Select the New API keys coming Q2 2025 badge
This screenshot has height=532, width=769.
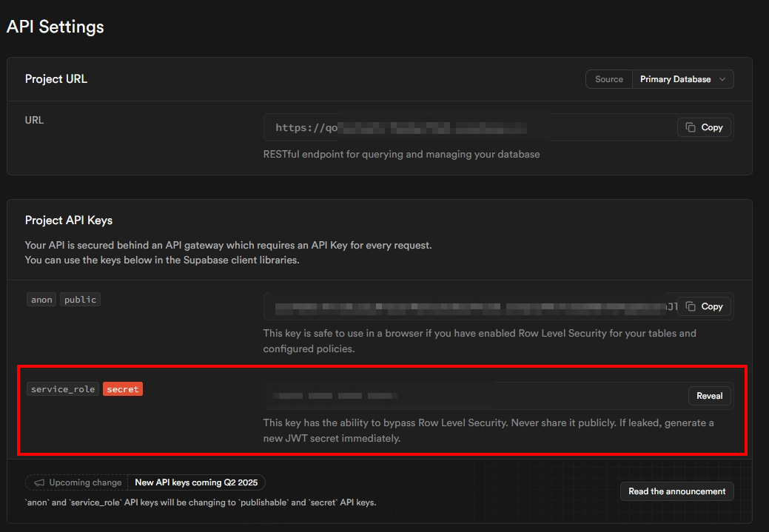196,482
